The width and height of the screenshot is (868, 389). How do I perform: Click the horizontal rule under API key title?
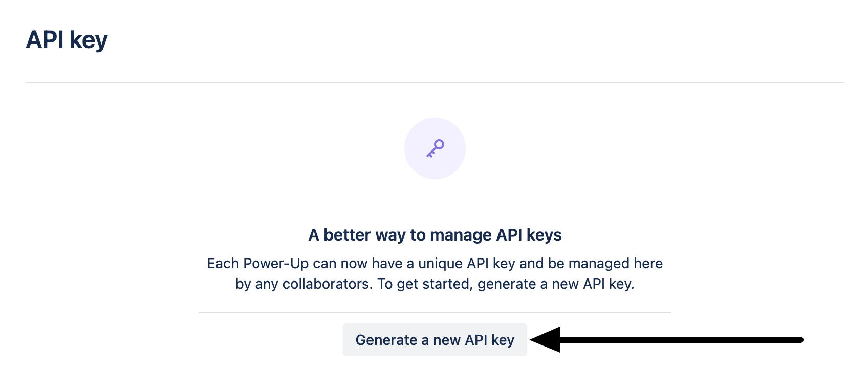tap(435, 80)
